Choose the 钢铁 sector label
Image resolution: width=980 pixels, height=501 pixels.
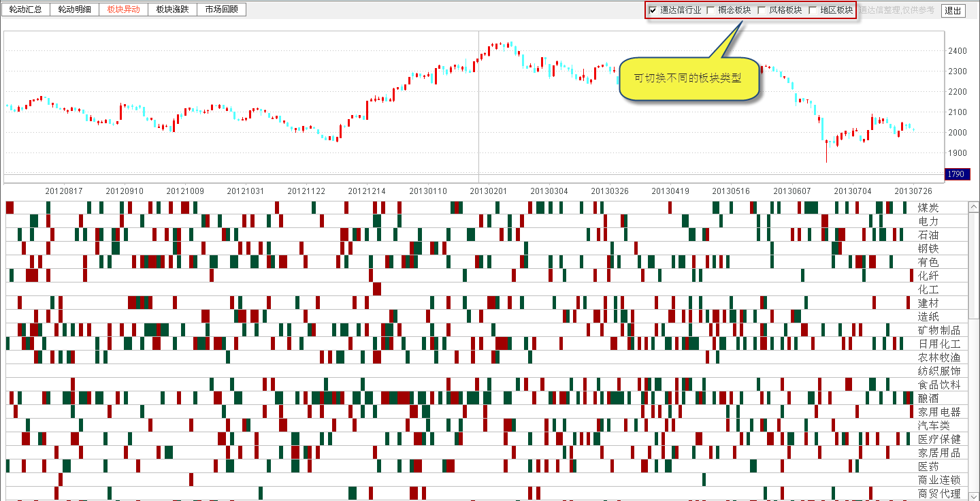928,248
